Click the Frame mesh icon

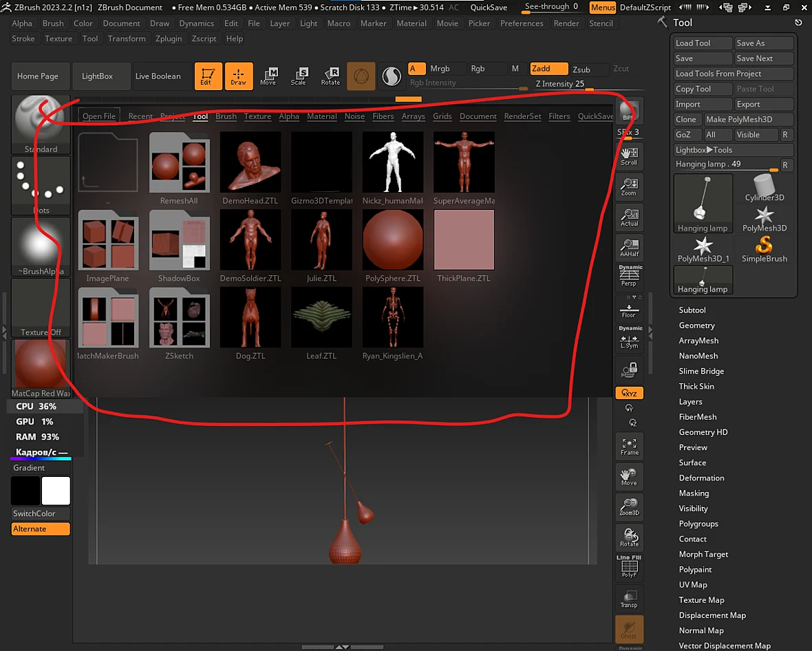pyautogui.click(x=629, y=446)
